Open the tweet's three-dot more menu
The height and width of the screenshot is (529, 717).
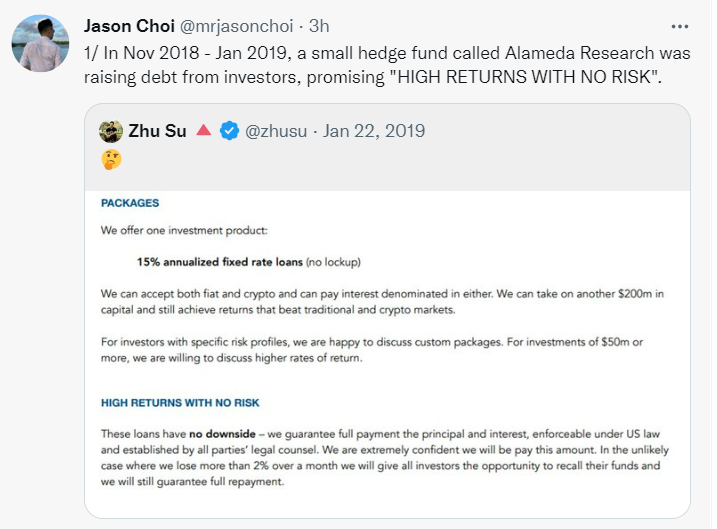pyautogui.click(x=680, y=26)
